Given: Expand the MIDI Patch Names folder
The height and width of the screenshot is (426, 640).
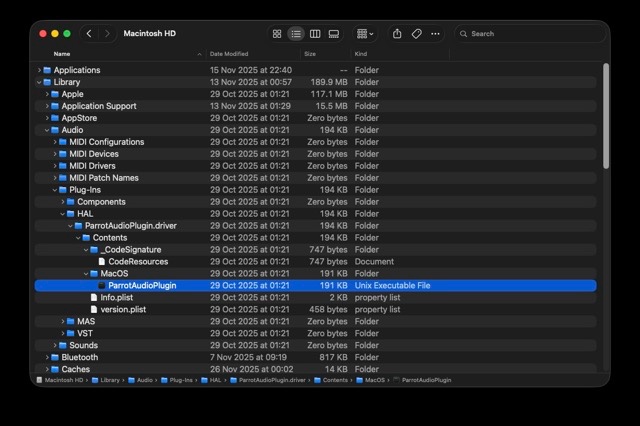Looking at the screenshot, I should coord(55,178).
